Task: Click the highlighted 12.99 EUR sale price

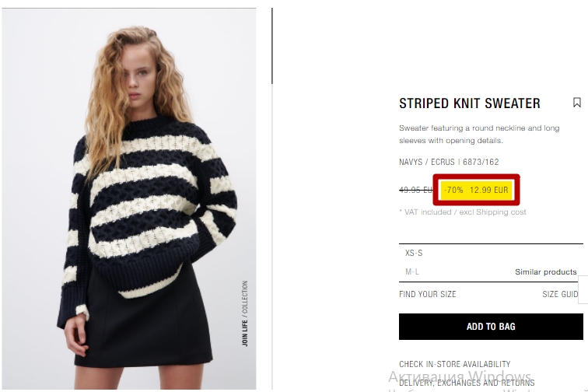Action: (488, 190)
